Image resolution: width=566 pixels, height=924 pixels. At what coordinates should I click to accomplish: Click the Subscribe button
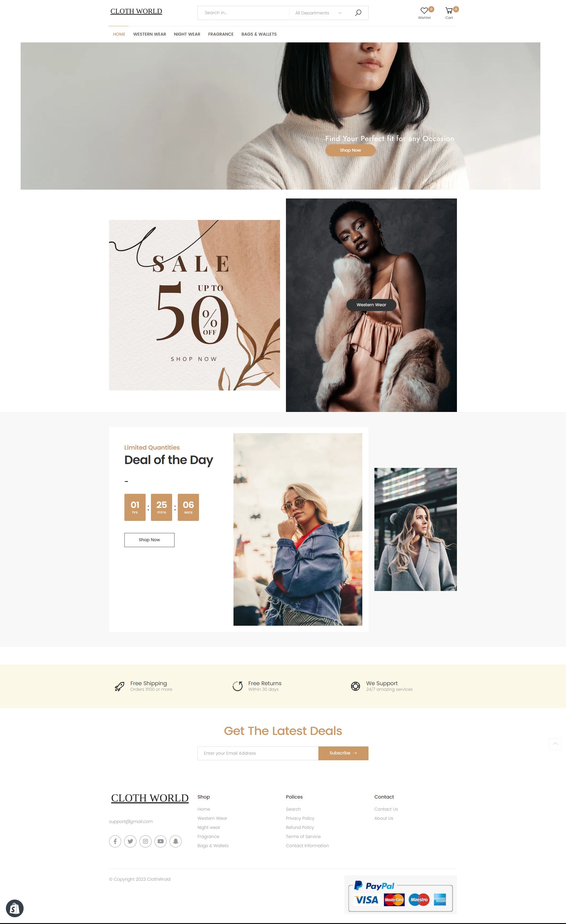coord(343,753)
